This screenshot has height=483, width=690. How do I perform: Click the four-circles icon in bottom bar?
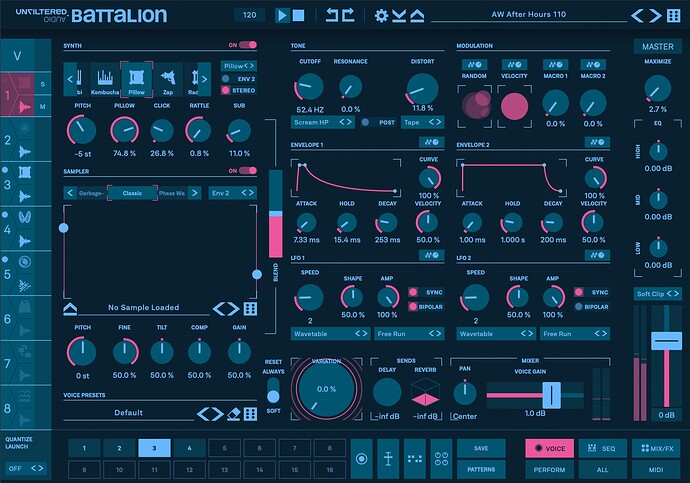(x=441, y=459)
